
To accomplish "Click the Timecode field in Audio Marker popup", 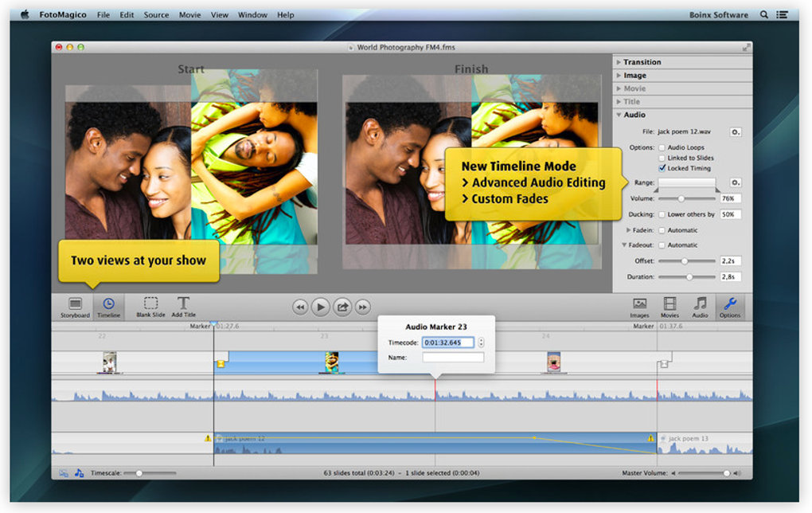I will coord(448,343).
